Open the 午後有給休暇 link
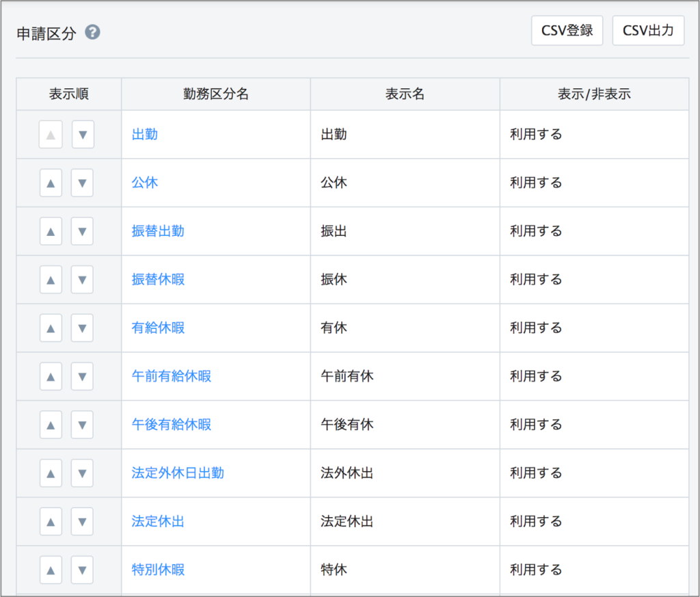700x597 pixels. (x=172, y=425)
